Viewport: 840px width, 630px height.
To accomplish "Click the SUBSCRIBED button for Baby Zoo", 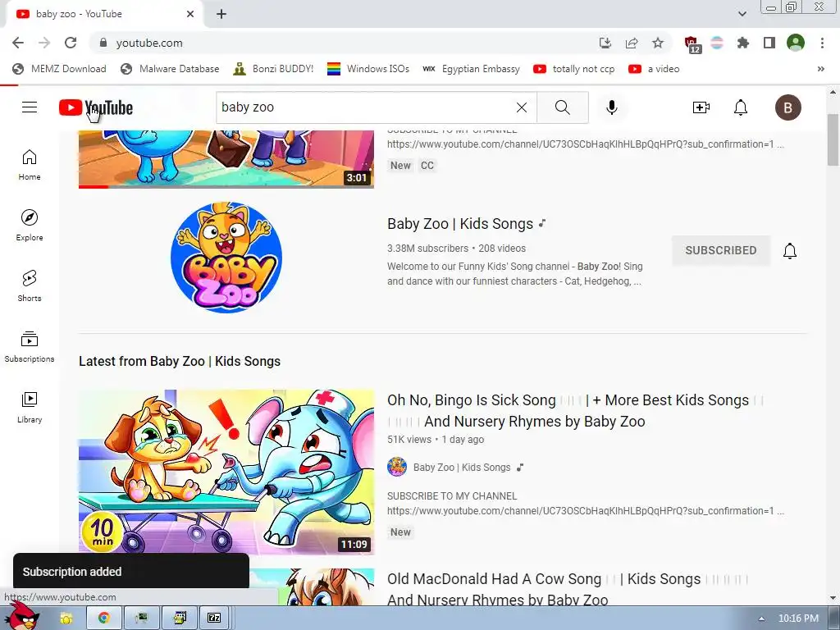I will pos(720,251).
